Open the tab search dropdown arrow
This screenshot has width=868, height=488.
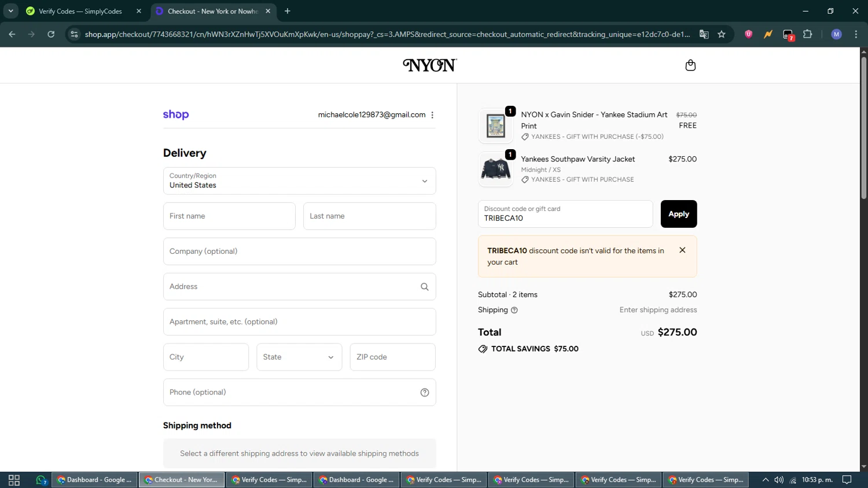click(x=10, y=11)
